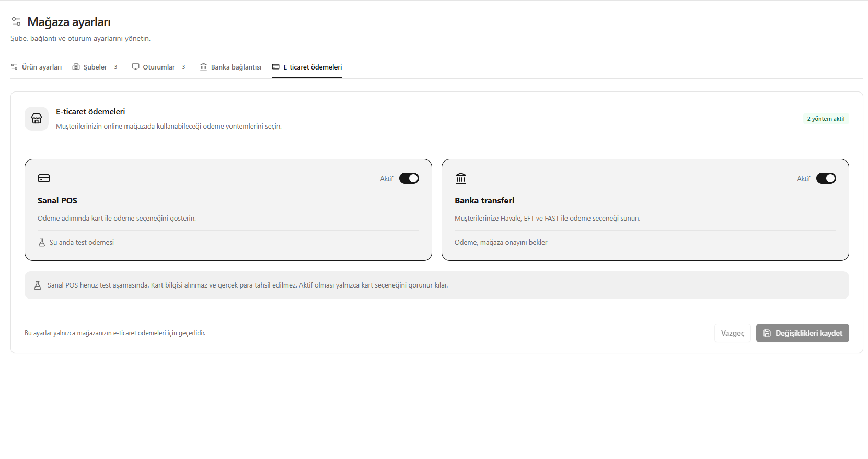
Task: Click the description Müşterilerinize Havale, EFT ve FAST
Action: [x=547, y=219]
